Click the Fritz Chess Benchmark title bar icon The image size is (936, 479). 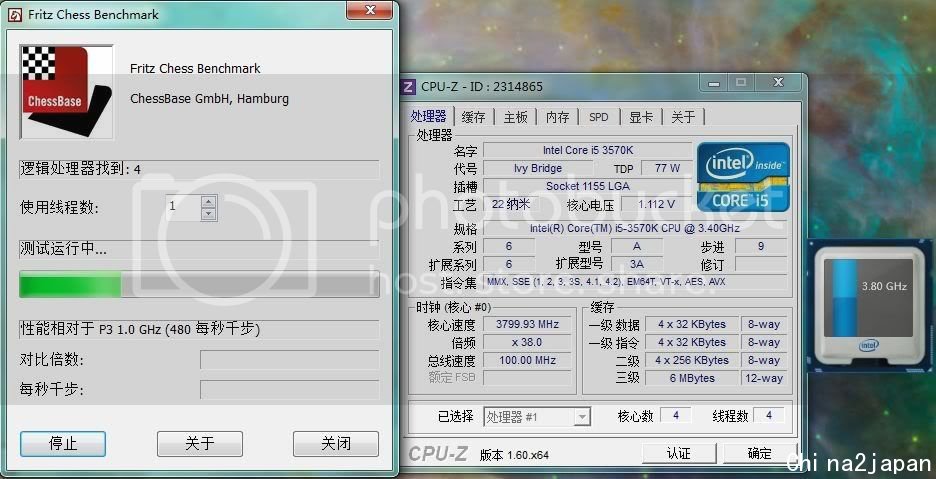pos(16,15)
